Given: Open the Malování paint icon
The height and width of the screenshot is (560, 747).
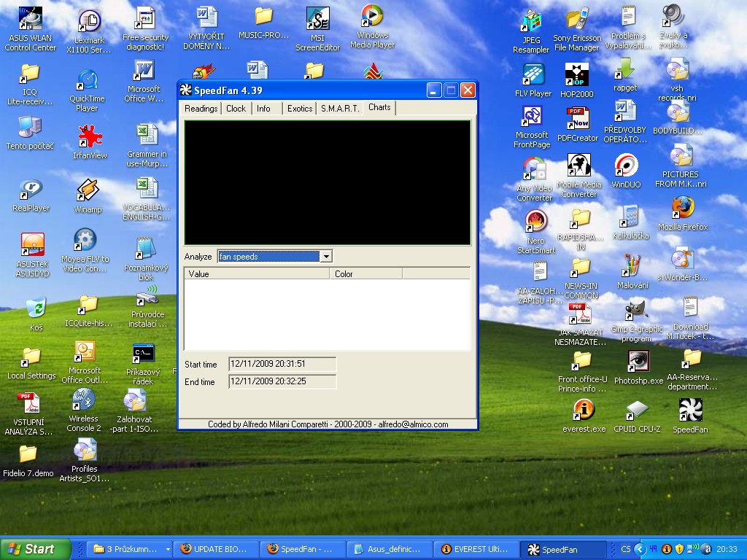Looking at the screenshot, I should coord(632,273).
